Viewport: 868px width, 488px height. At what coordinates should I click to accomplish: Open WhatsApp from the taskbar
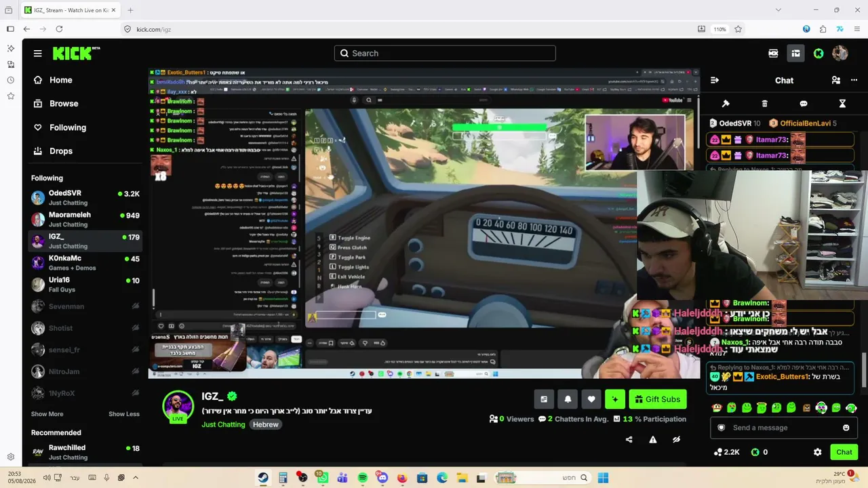click(322, 478)
